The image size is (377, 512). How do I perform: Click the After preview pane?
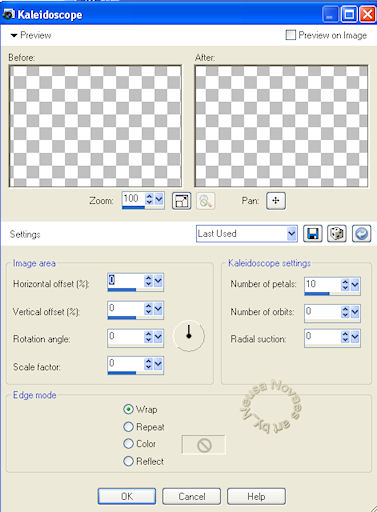pyautogui.click(x=281, y=126)
